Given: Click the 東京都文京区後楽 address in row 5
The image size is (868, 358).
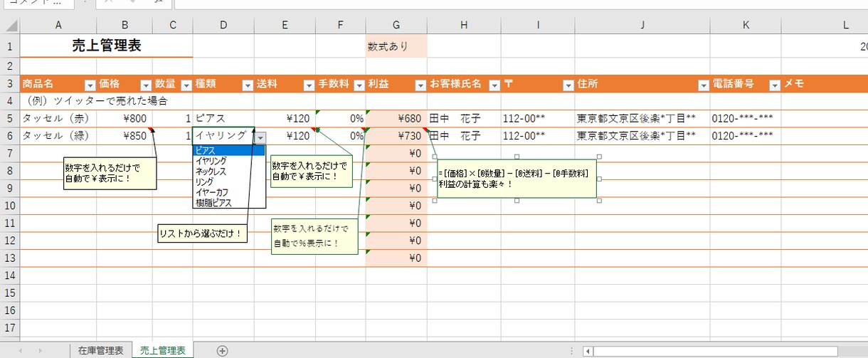Looking at the screenshot, I should point(642,118).
